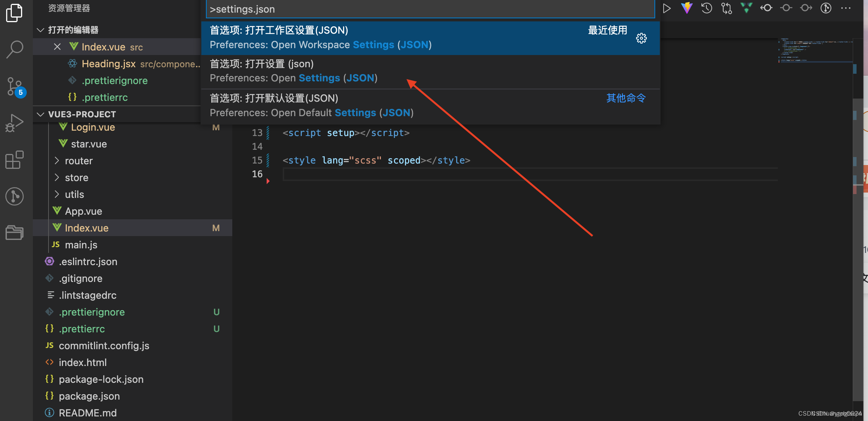
Task: Open README.md file
Action: point(133,413)
